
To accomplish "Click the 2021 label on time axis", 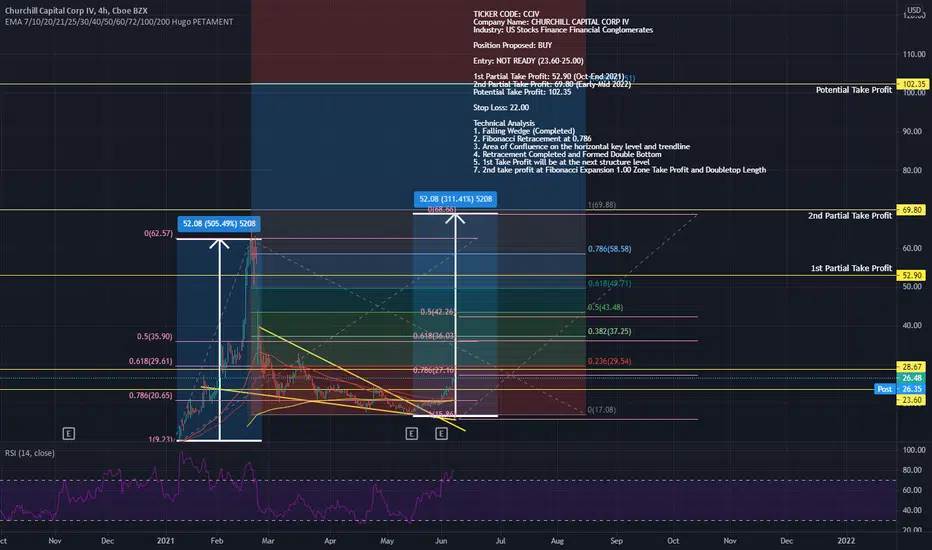I will pos(165,540).
